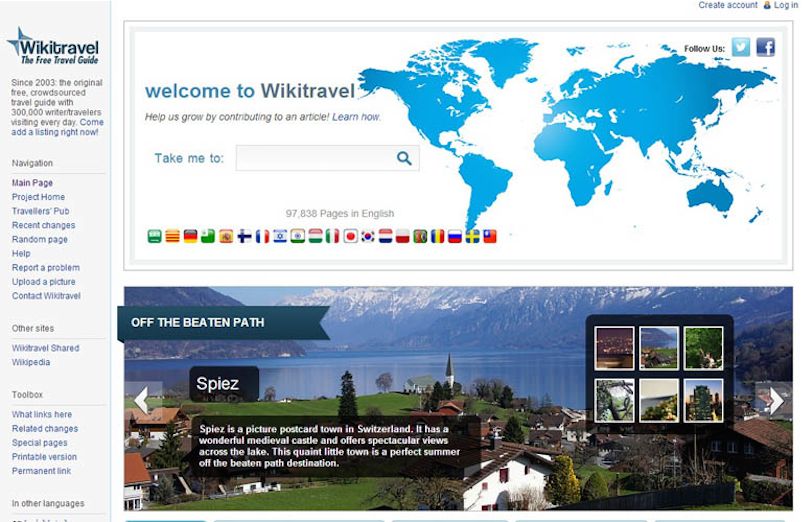Image resolution: width=802 pixels, height=522 pixels.
Task: Pick the Polish flag icon
Action: click(x=403, y=236)
